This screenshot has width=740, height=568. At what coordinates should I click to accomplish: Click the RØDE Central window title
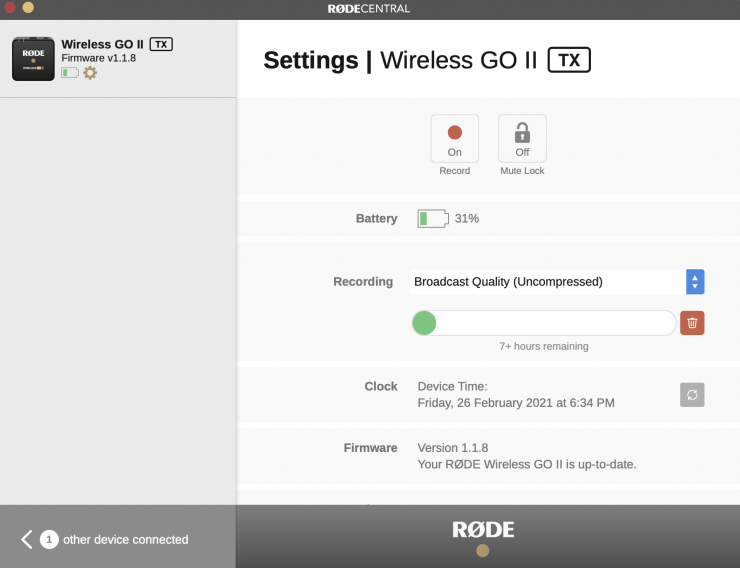point(369,8)
